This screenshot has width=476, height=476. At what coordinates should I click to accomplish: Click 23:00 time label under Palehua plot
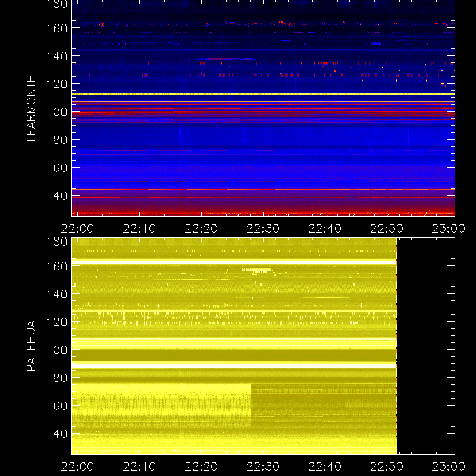449,466
